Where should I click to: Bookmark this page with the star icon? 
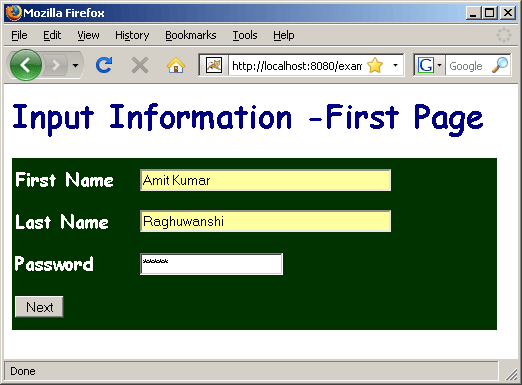tap(375, 65)
